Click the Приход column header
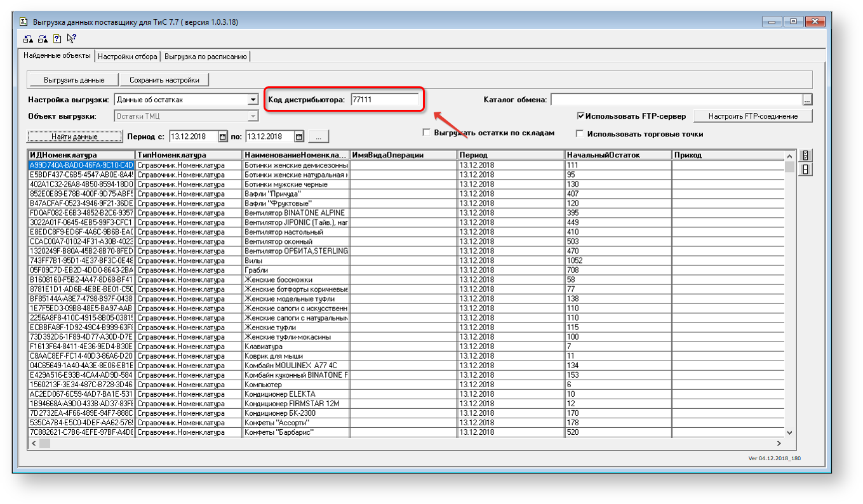Image resolution: width=863 pixels, height=504 pixels. 728,155
